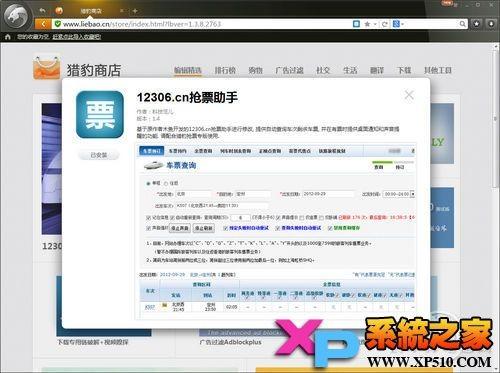Screen dimensions: 500x373
Task: Toggle the green-labeled checkbox in preview
Action: click(x=330, y=228)
